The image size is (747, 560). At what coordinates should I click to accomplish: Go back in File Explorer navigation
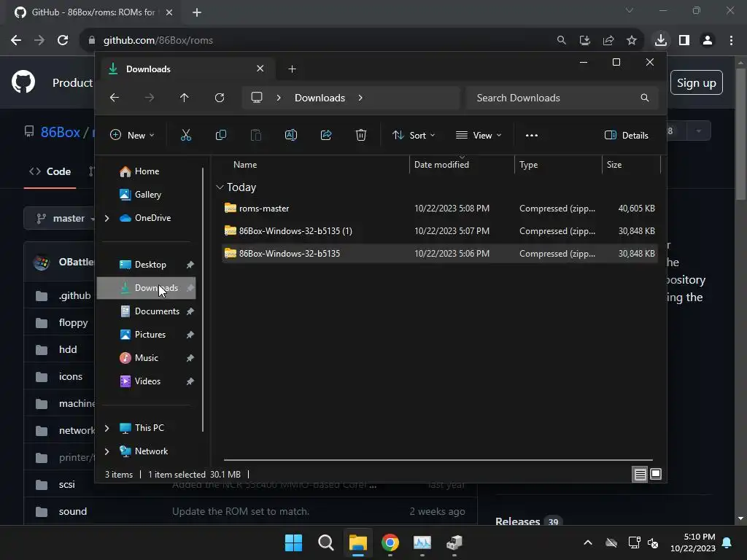pos(115,98)
